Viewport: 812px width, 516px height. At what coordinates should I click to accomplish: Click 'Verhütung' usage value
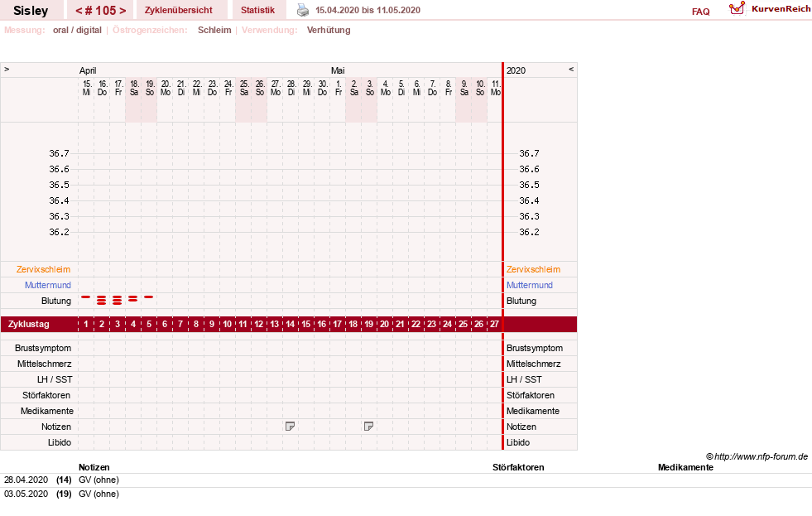329,30
